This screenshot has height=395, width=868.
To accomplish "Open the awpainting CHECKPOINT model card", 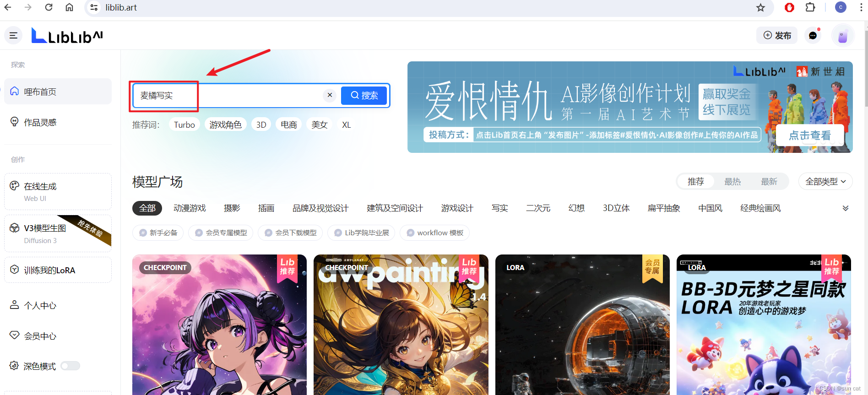I will click(401, 325).
